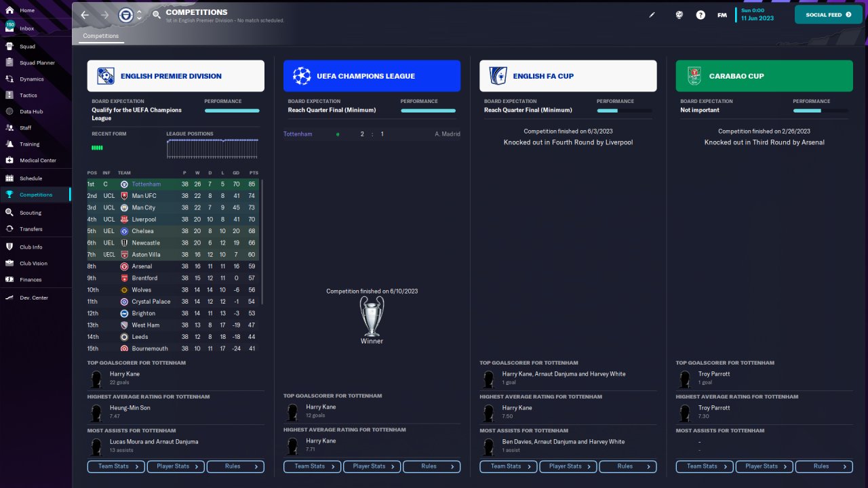Viewport: 868px width, 488px height.
Task: Open Medical Center in the sidebar
Action: point(35,160)
